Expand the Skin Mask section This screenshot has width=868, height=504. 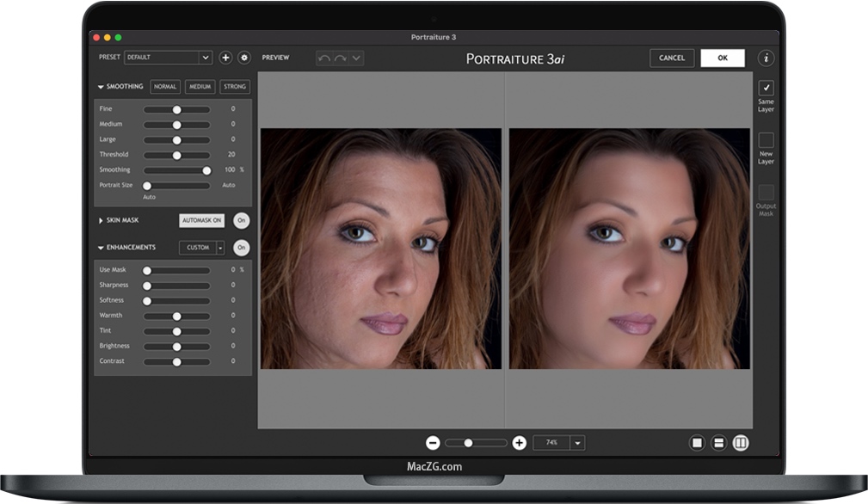pyautogui.click(x=102, y=221)
